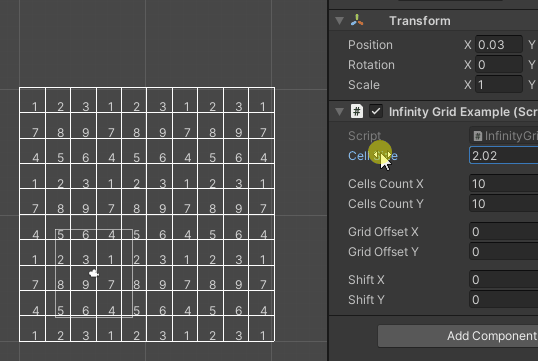This screenshot has width=538, height=361.
Task: Click the Transform component axes icon
Action: pyautogui.click(x=357, y=20)
